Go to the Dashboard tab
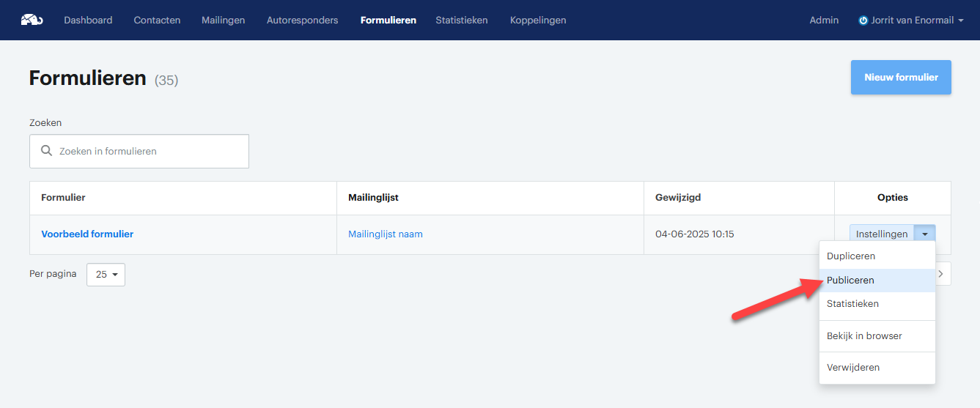 coord(88,21)
